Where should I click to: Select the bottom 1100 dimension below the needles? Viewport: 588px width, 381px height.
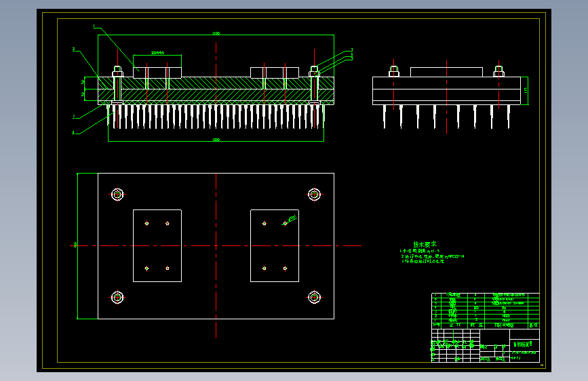click(216, 140)
